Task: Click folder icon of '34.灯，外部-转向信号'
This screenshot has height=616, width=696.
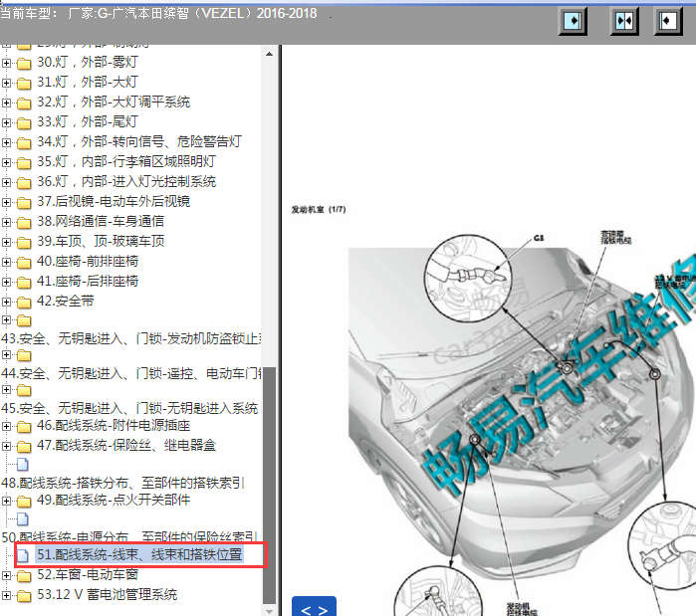Action: pyautogui.click(x=24, y=143)
